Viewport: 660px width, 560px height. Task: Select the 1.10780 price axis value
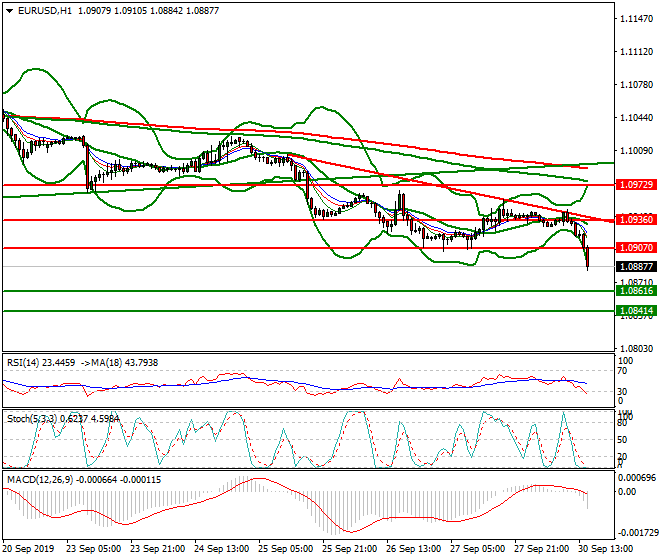pyautogui.click(x=636, y=85)
